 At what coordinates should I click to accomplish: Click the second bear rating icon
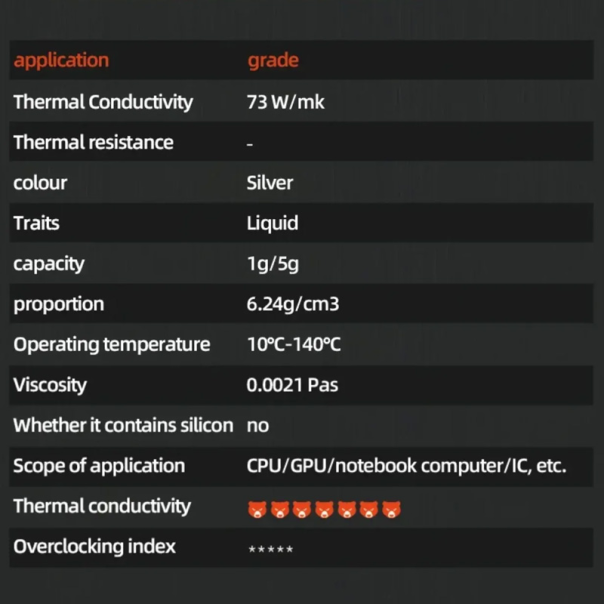click(279, 510)
